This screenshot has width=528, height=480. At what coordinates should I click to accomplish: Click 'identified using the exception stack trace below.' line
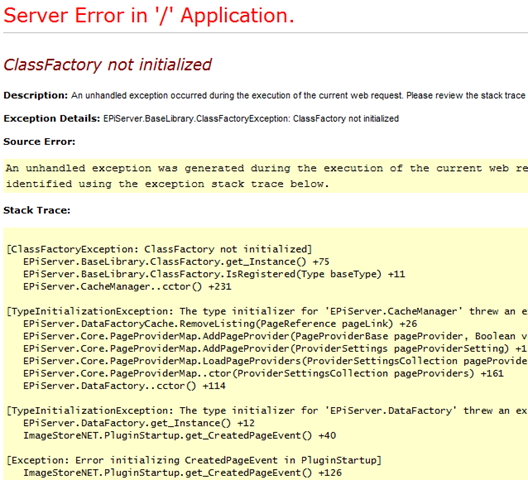[167, 184]
